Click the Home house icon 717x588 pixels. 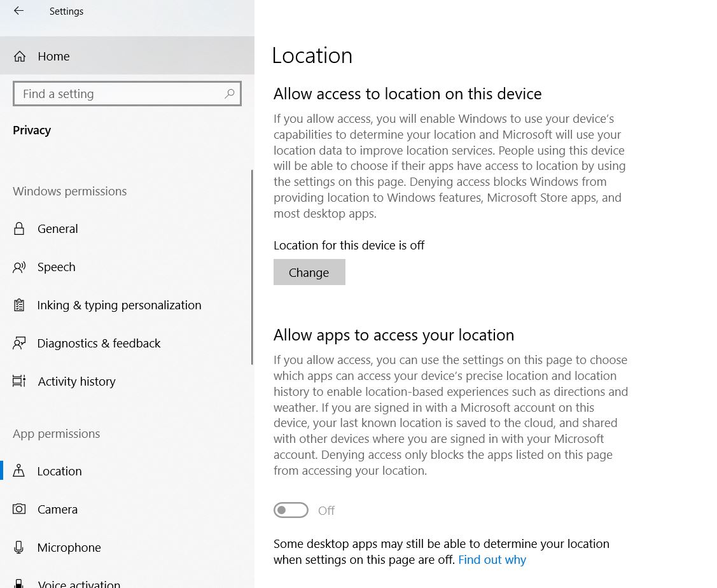20,57
